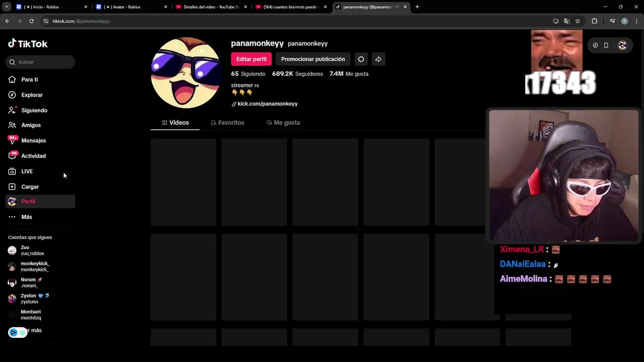Open first video placeholder in grid
This screenshot has height=362, width=644.
pyautogui.click(x=183, y=182)
